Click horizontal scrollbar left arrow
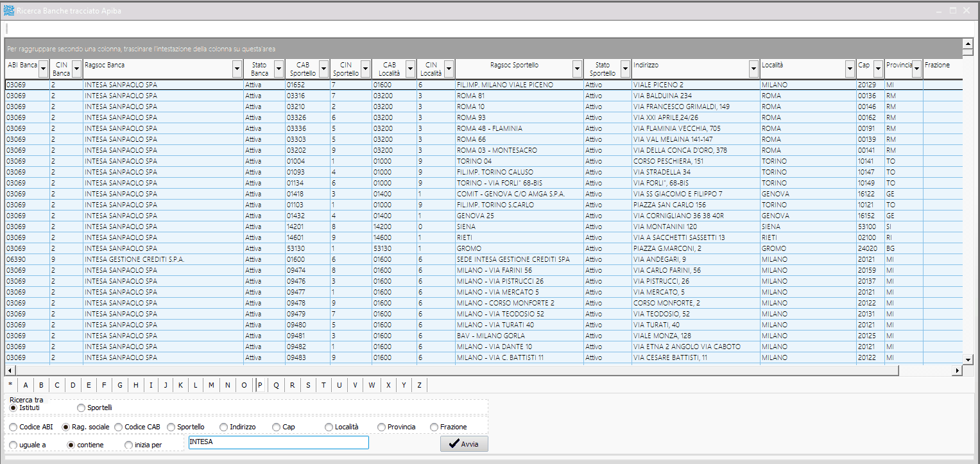Image resolution: width=980 pixels, height=464 pixels. (x=9, y=370)
